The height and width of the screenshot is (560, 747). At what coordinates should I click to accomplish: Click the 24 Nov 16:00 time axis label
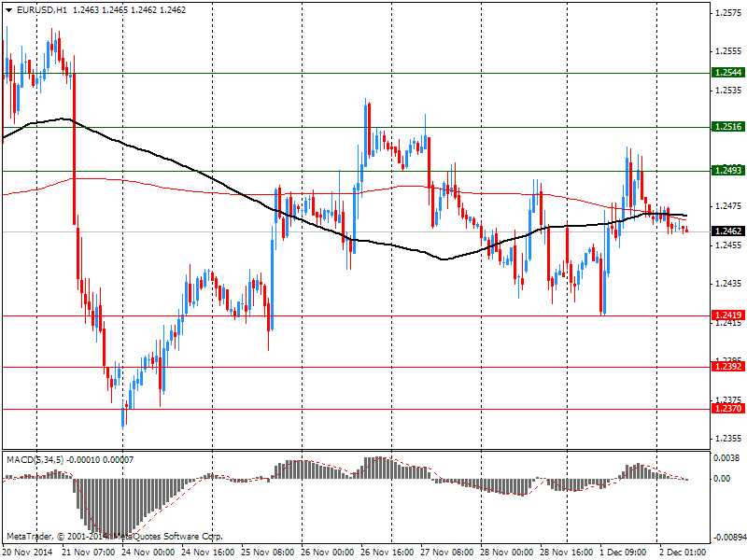(207, 553)
